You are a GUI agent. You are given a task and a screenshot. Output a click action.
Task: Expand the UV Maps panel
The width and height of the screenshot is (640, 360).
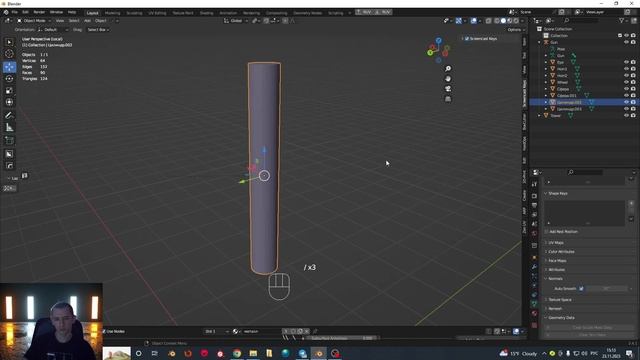pos(556,242)
